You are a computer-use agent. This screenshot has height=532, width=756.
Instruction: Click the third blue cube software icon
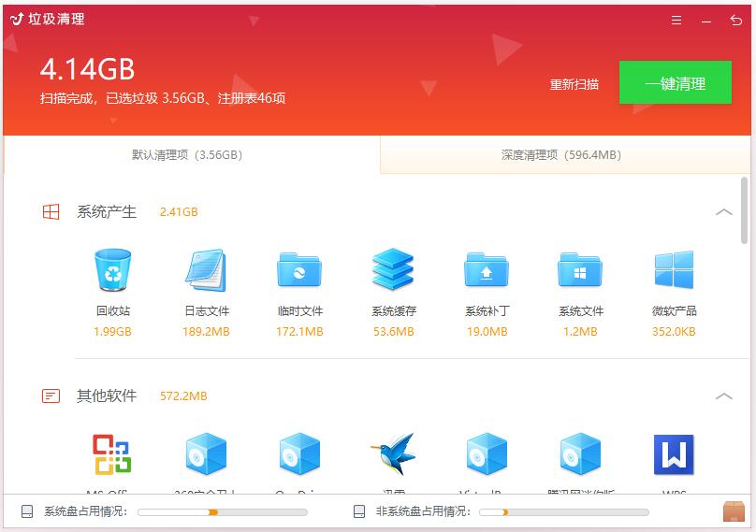tap(299, 454)
